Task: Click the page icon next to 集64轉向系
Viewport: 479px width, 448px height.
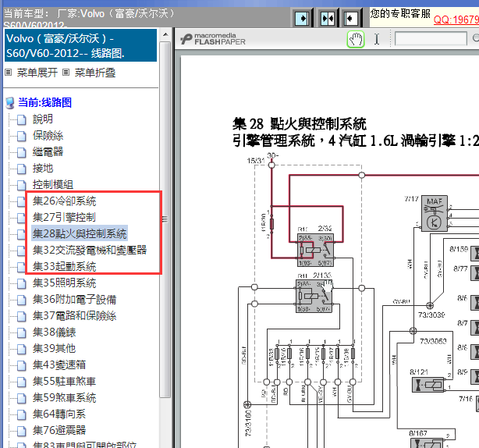Action: click(x=21, y=414)
